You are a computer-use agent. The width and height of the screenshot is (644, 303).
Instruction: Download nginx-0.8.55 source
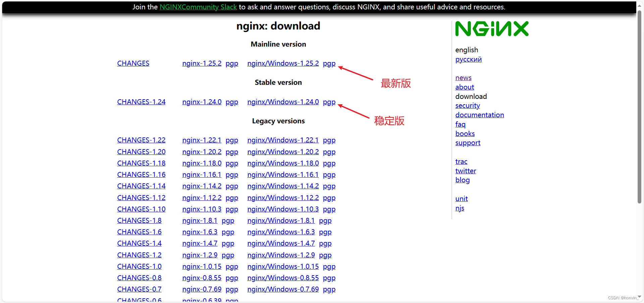(202, 278)
